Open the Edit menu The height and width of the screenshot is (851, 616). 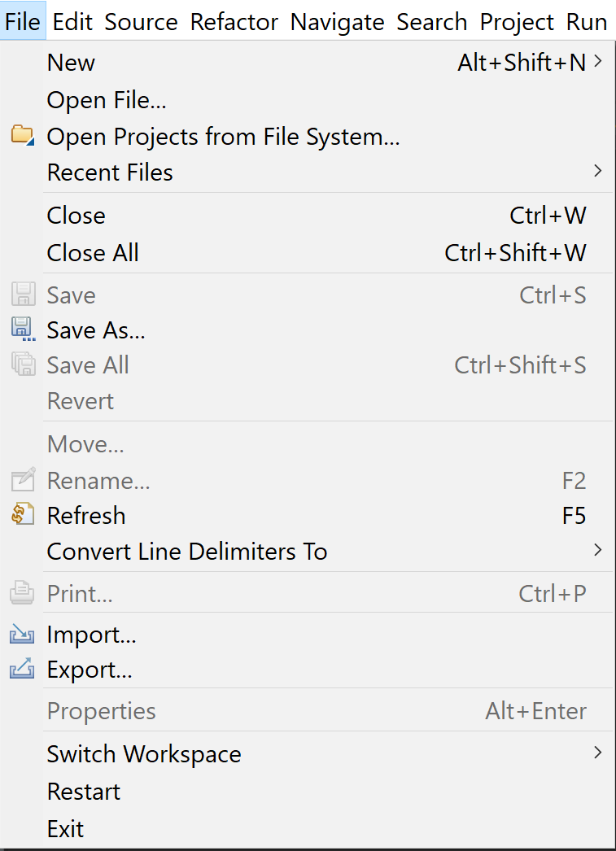72,21
